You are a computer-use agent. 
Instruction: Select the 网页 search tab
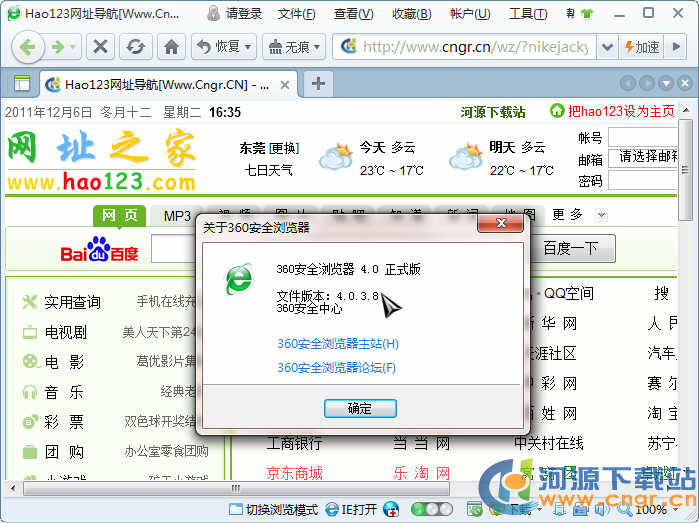(119, 216)
